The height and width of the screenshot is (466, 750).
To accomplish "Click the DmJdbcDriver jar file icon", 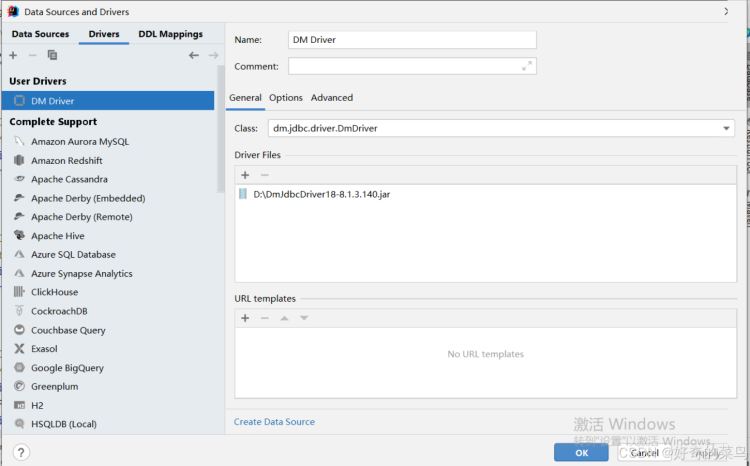I will (243, 194).
